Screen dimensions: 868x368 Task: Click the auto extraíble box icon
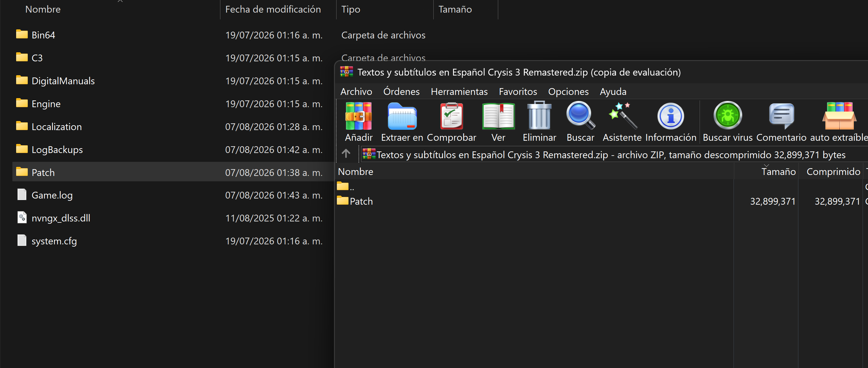(839, 116)
